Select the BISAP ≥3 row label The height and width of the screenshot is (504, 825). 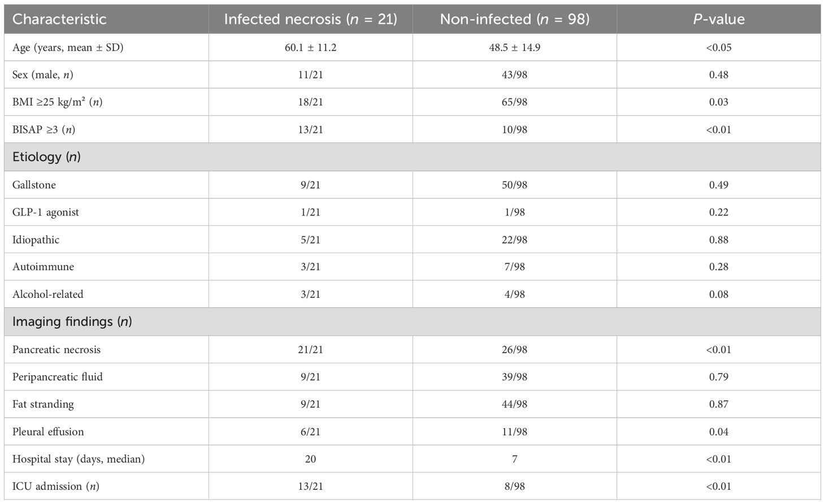44,129
